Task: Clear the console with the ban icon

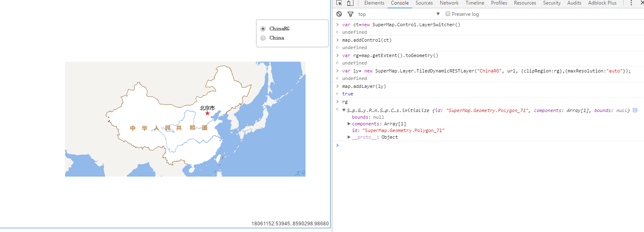Action: point(339,14)
